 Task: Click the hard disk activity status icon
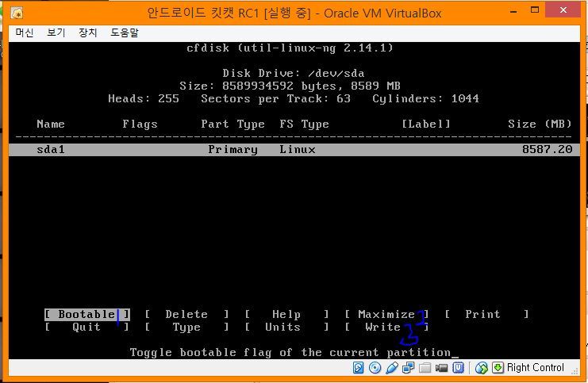358,368
